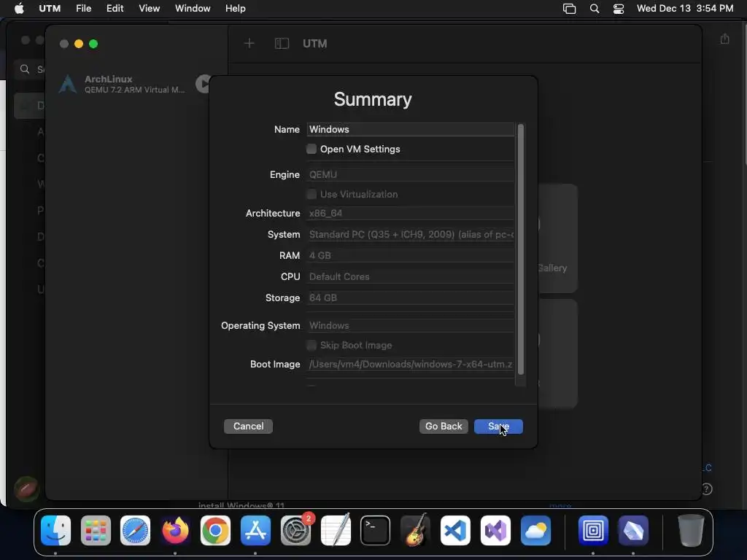This screenshot has width=747, height=560.
Task: Open Trash from the Dock
Action: [691, 530]
